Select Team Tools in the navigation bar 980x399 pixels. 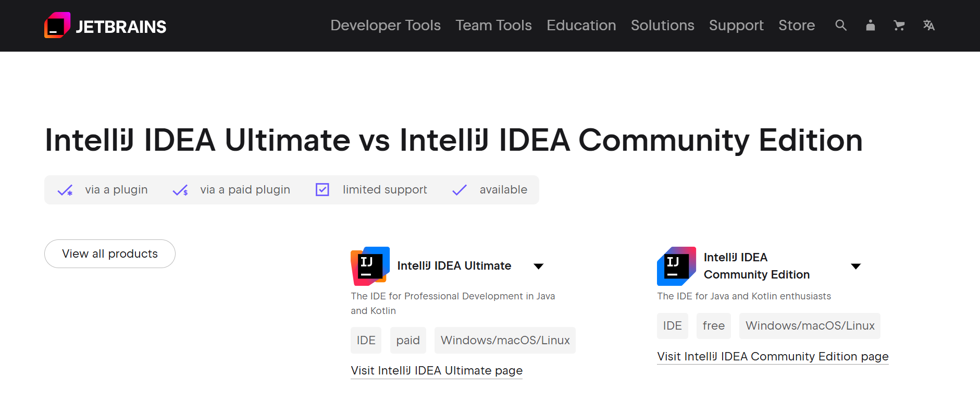point(493,25)
